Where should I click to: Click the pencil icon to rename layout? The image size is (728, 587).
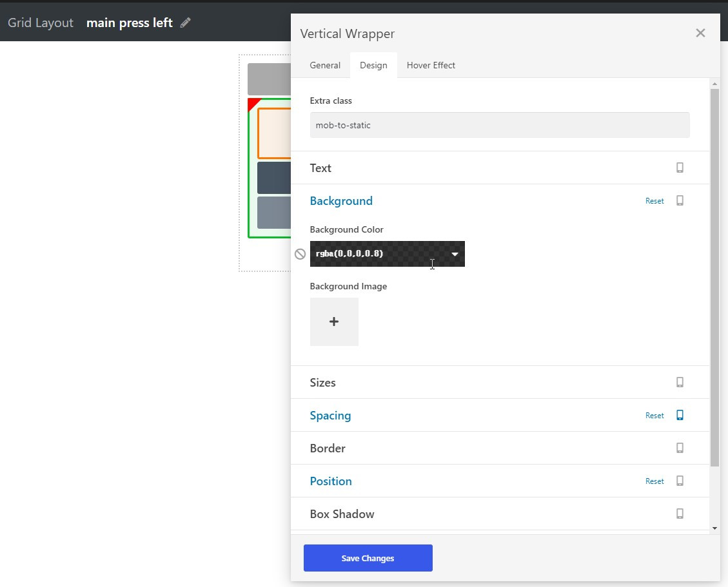(185, 23)
